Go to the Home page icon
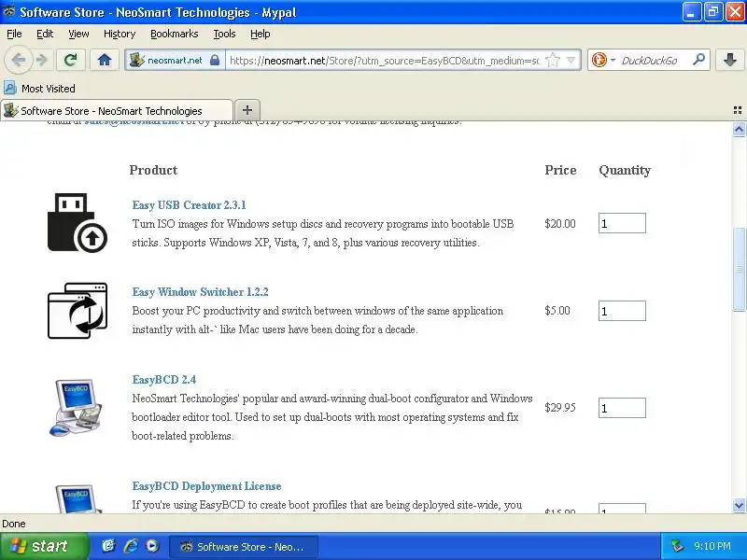 [x=105, y=60]
